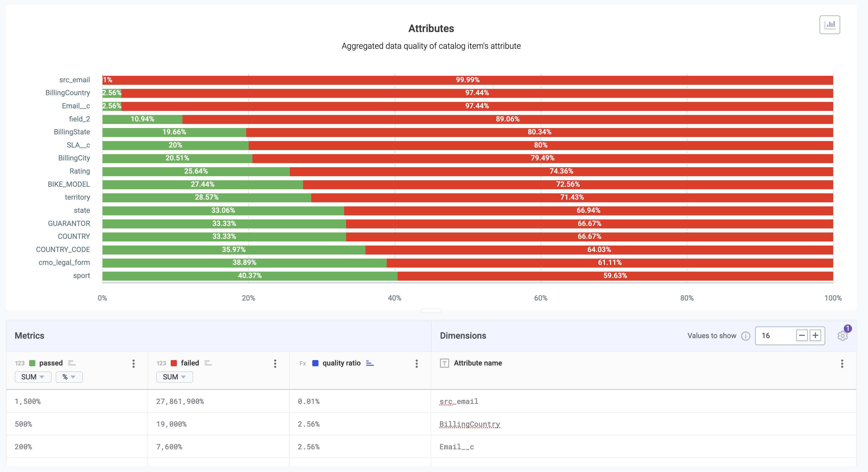
Task: Open the SUM dropdown under the failed metric
Action: (x=174, y=377)
